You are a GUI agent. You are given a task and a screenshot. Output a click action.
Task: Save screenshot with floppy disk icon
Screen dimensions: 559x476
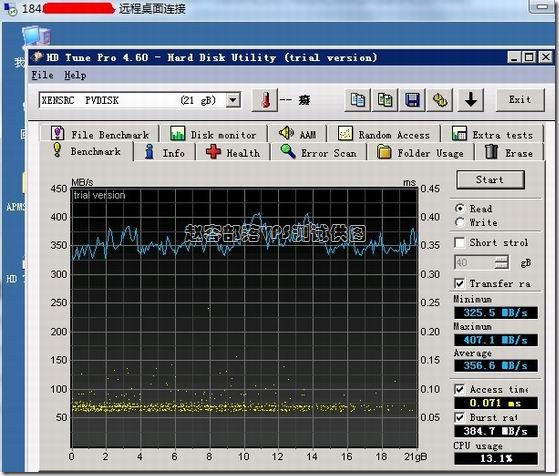pyautogui.click(x=412, y=100)
